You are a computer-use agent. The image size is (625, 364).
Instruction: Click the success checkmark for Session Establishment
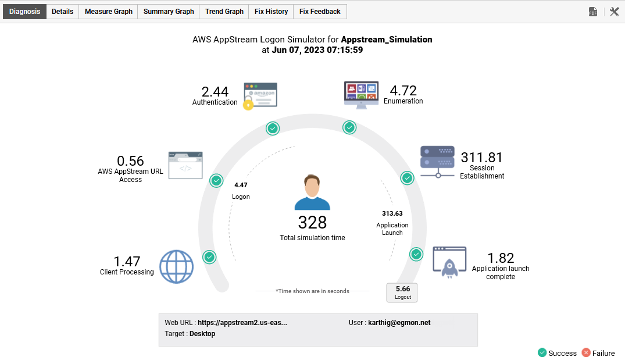pos(407,178)
